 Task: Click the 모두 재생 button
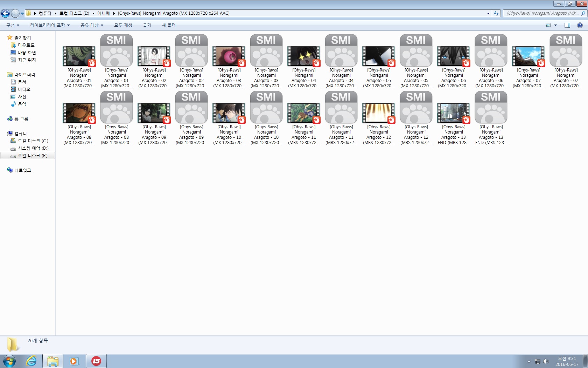click(x=123, y=25)
